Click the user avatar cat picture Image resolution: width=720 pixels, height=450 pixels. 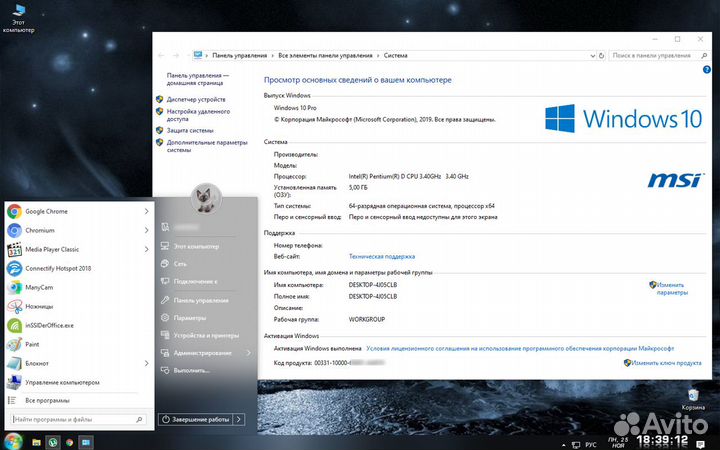[x=206, y=198]
